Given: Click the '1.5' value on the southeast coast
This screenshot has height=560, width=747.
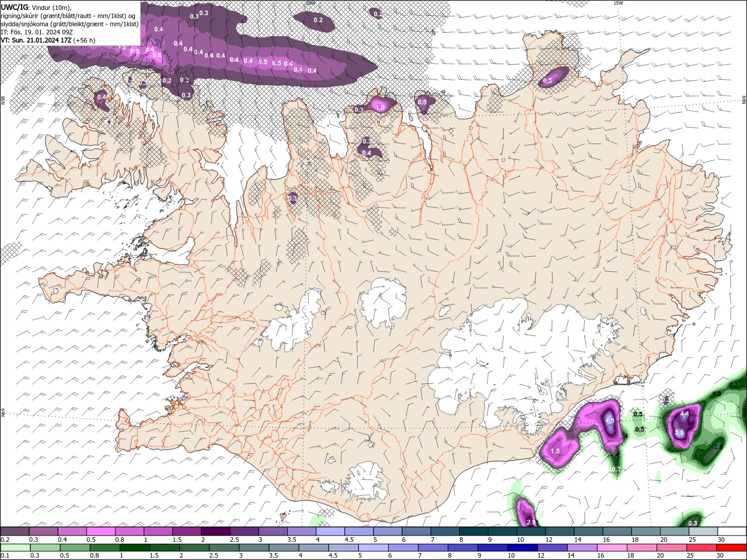Looking at the screenshot, I should [x=556, y=451].
